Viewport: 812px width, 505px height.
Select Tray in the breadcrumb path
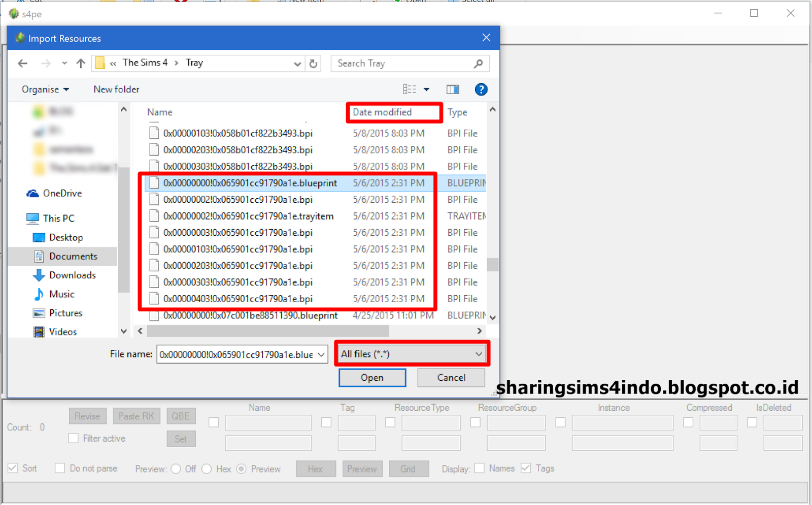(x=194, y=62)
